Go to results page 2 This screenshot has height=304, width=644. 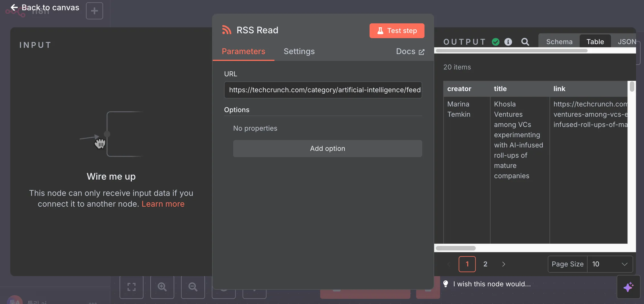pos(485,264)
